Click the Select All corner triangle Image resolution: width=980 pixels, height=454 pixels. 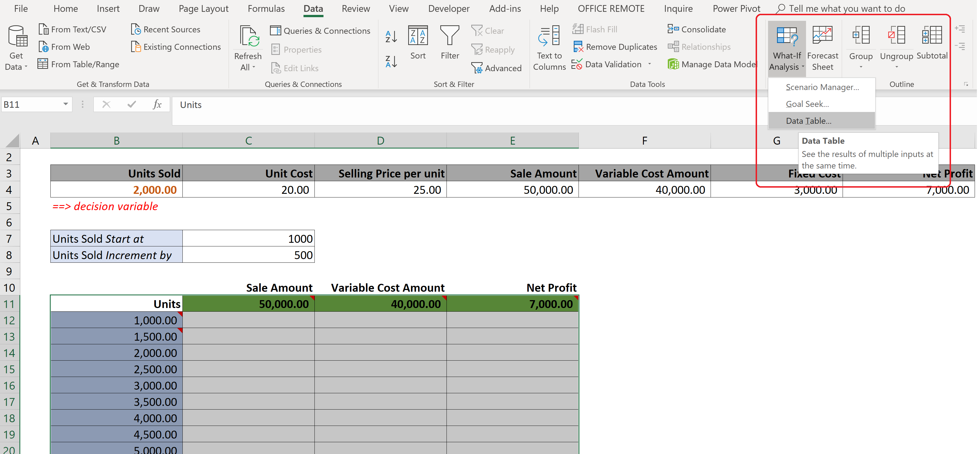pyautogui.click(x=12, y=141)
